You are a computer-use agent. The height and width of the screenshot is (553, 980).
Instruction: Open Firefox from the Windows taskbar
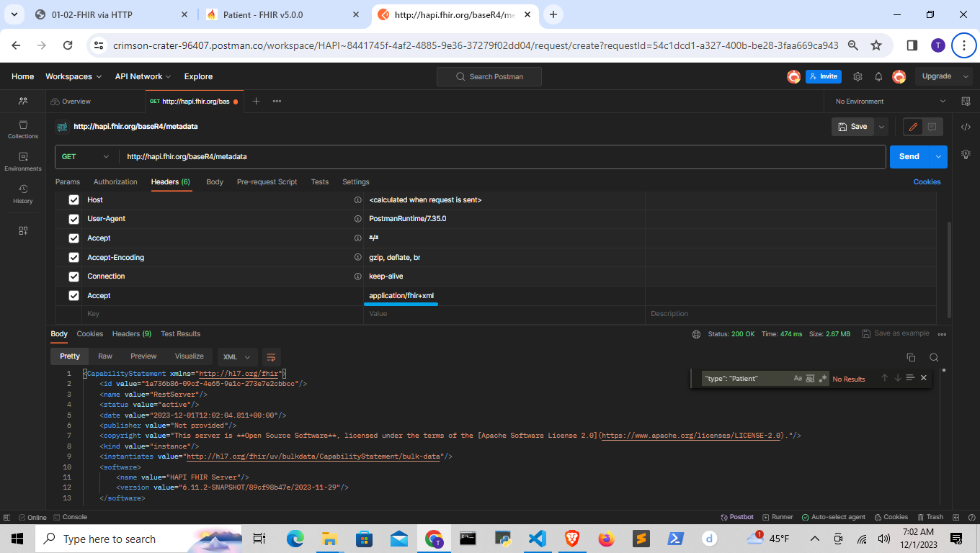[606, 538]
